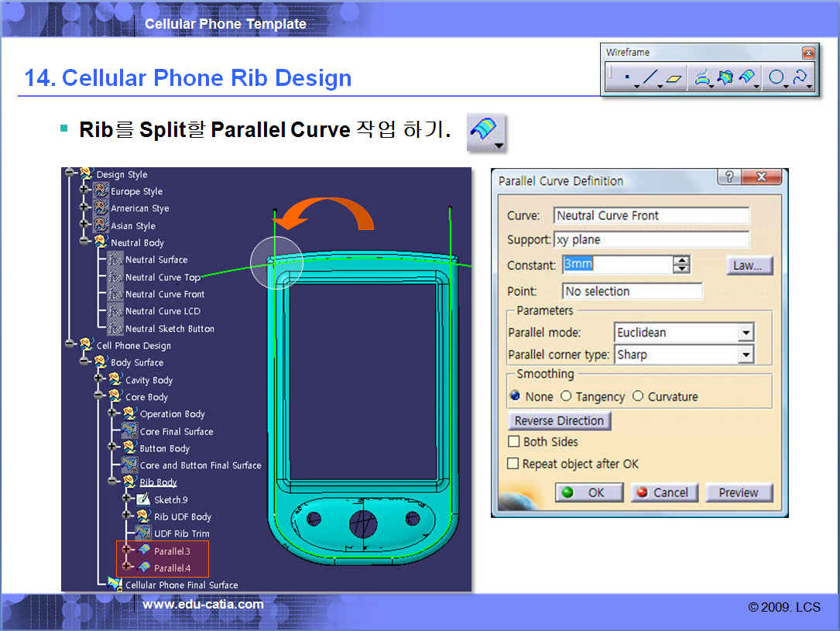The width and height of the screenshot is (840, 631).
Task: Click the Intersection tool icon
Action: point(725,78)
